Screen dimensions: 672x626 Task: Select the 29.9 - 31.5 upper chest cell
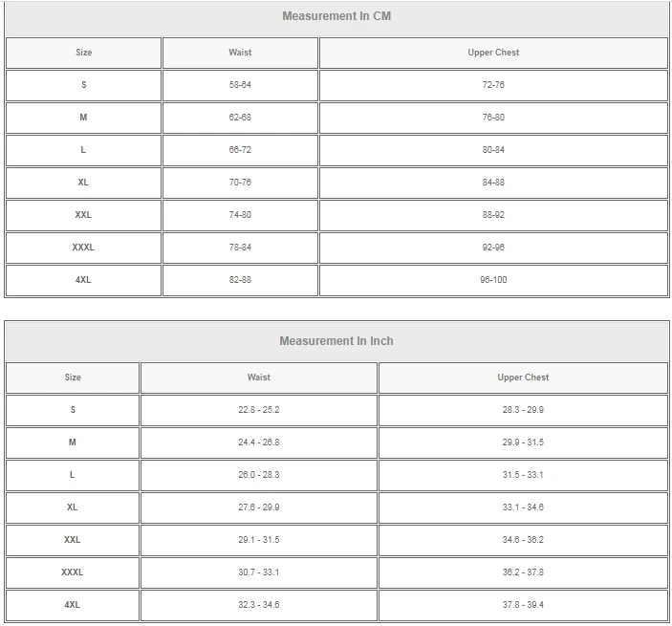pos(523,443)
